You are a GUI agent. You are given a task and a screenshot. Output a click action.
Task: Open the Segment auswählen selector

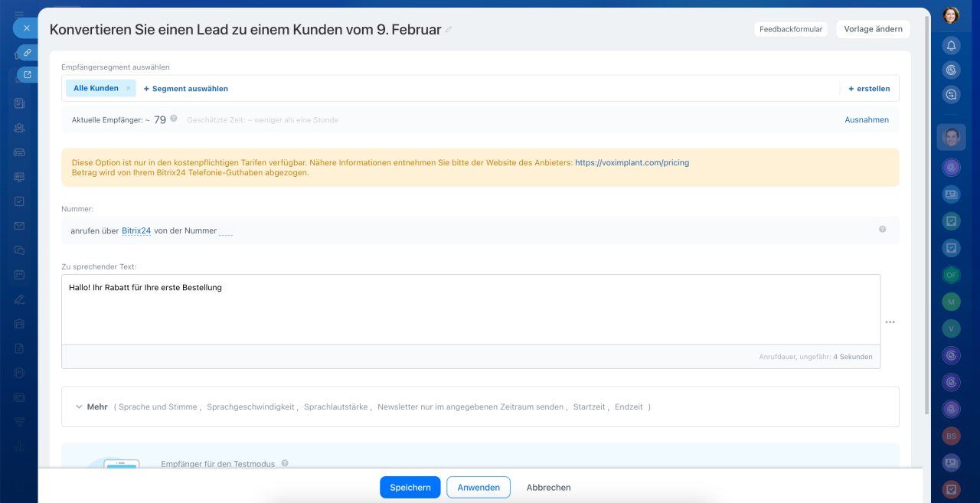[186, 89]
